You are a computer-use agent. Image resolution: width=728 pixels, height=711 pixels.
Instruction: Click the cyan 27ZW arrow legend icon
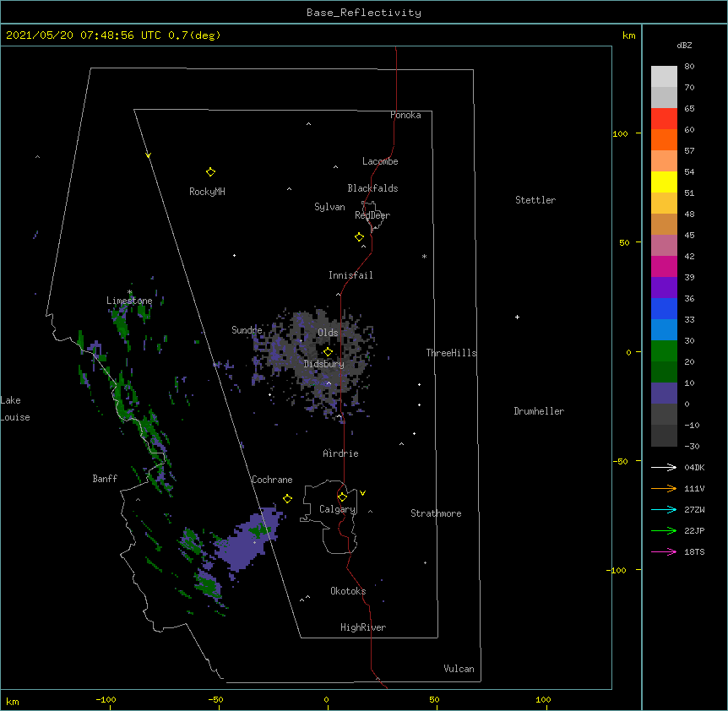(664, 509)
